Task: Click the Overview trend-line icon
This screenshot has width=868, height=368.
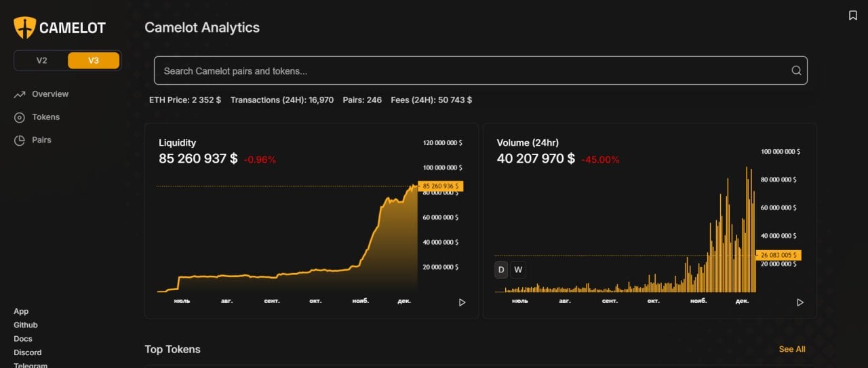Action: 20,95
